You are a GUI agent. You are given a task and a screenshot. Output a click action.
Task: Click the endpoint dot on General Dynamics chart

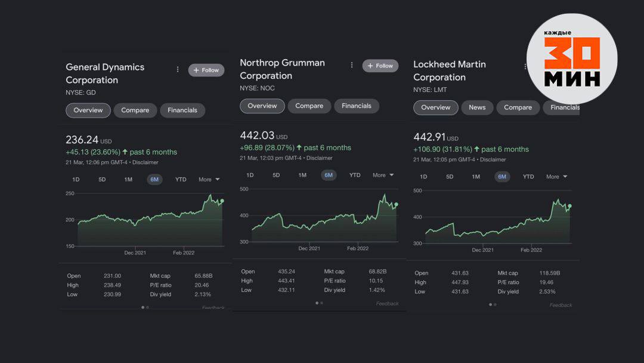tap(222, 201)
